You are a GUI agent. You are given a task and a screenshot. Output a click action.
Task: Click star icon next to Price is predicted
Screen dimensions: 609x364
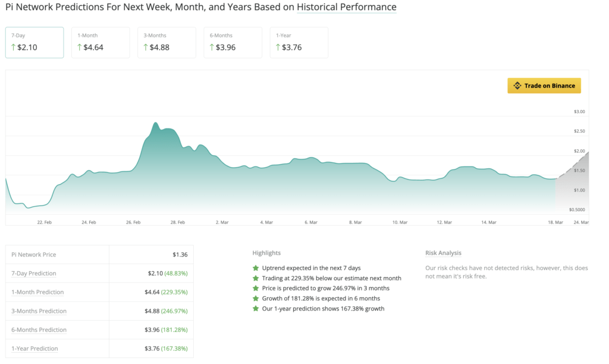(256, 288)
